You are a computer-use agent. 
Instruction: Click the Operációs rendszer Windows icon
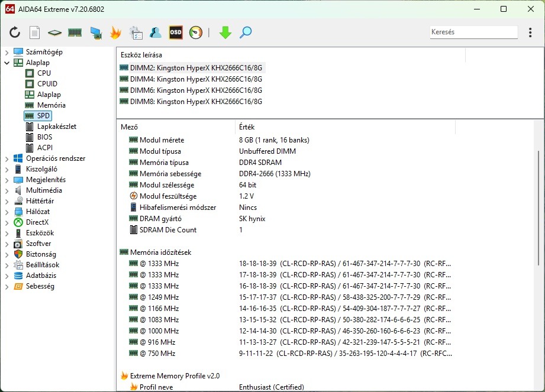[x=18, y=158]
